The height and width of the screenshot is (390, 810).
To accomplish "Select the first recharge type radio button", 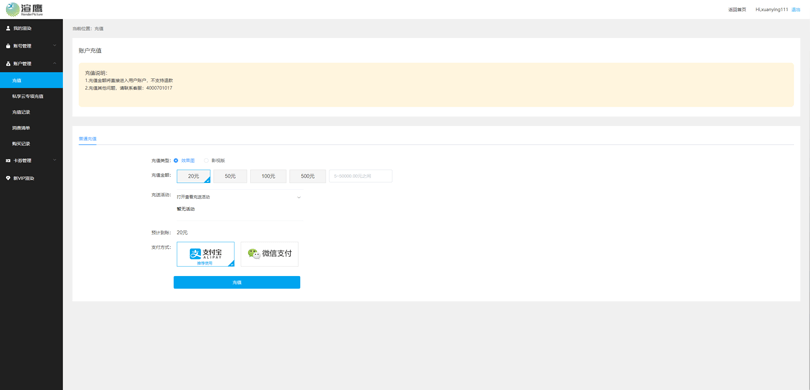I will pyautogui.click(x=176, y=160).
